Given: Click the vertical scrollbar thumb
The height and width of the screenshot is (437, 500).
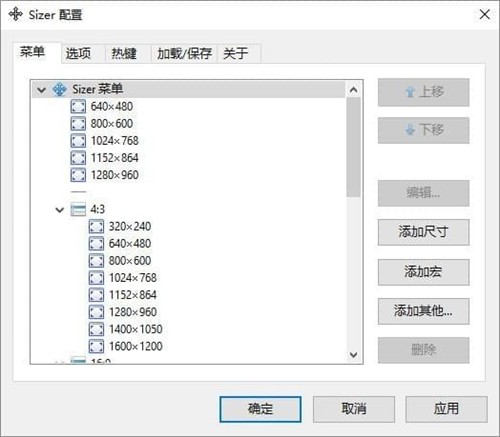Looking at the screenshot, I should click(x=353, y=147).
